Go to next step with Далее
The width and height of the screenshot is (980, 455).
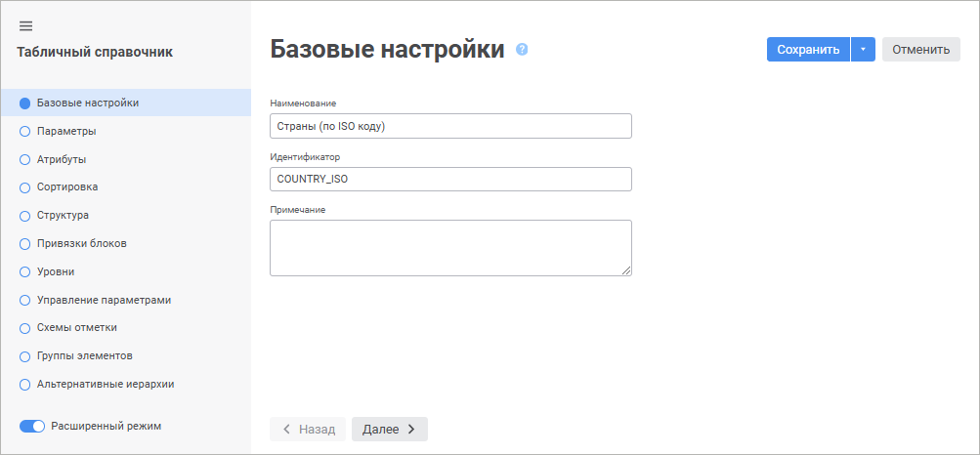point(389,429)
